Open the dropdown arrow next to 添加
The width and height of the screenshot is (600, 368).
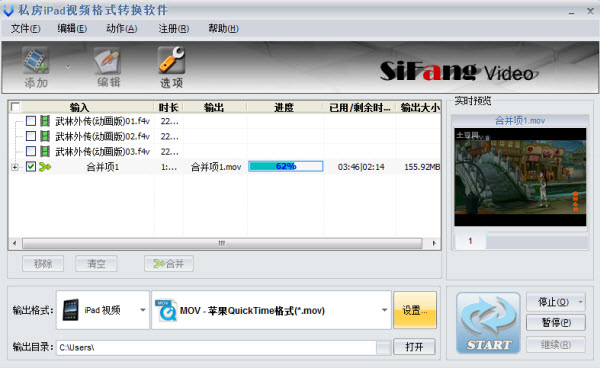coord(68,67)
